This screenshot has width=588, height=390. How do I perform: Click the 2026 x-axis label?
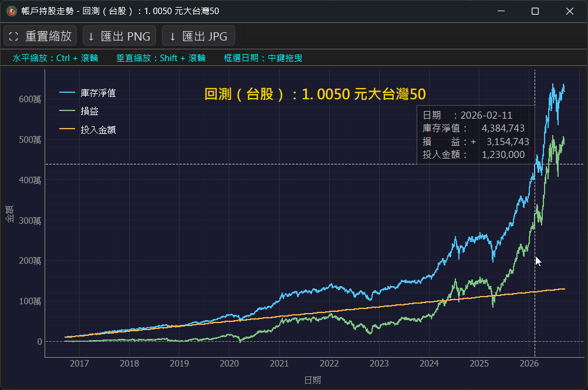pos(529,364)
